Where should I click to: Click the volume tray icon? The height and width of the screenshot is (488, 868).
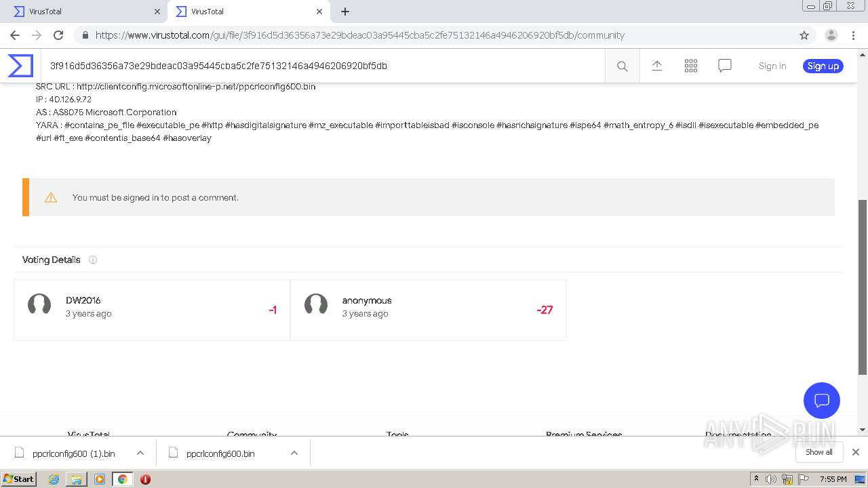click(x=771, y=479)
